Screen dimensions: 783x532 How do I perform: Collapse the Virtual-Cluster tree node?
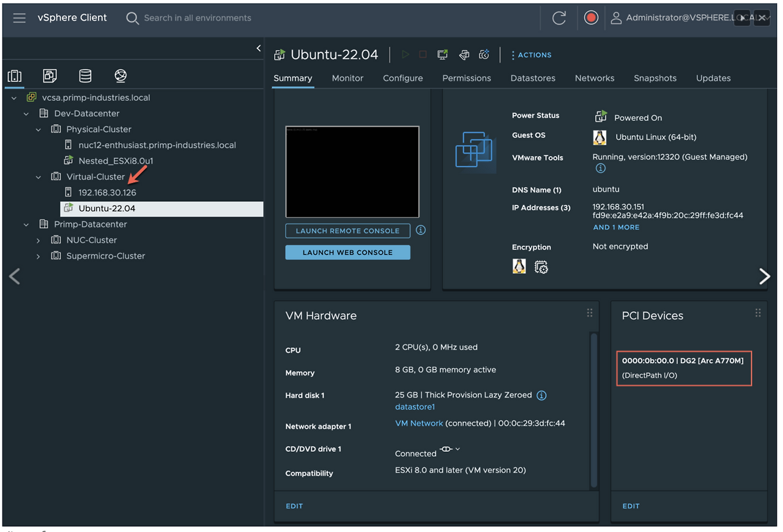(39, 177)
